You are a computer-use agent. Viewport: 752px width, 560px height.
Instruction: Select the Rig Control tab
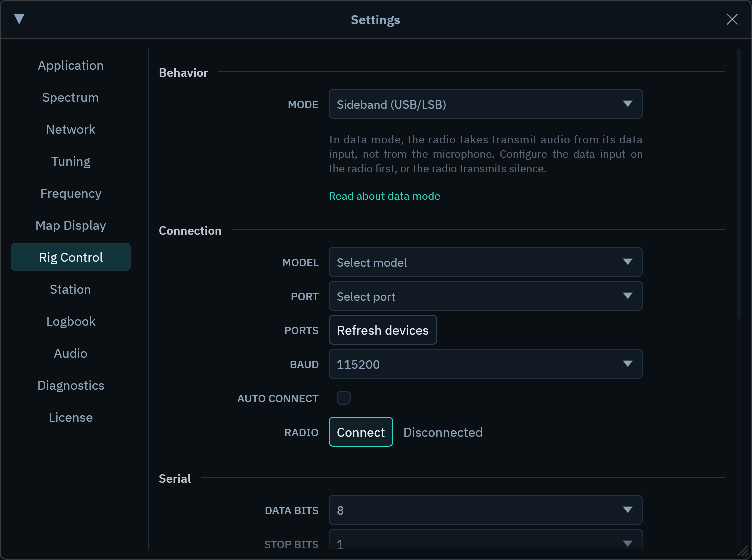[x=71, y=257]
